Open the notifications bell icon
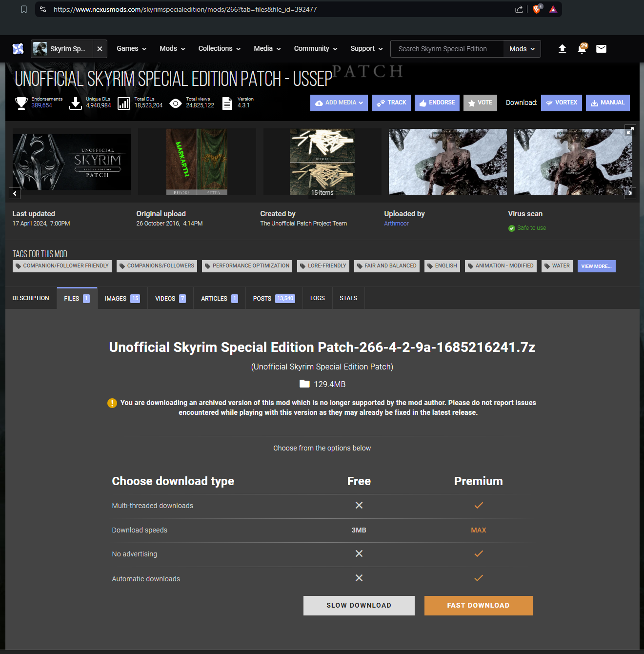The image size is (644, 654). pos(582,49)
